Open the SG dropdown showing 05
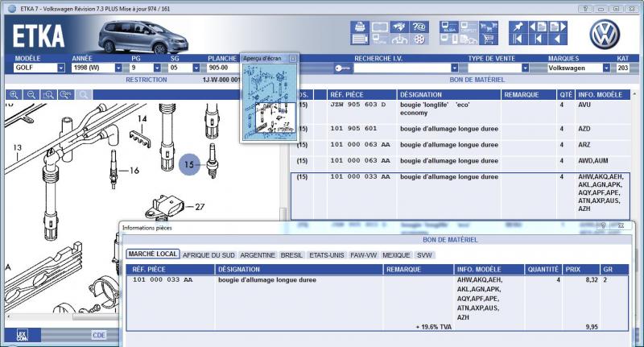The height and width of the screenshot is (347, 644). (196, 68)
